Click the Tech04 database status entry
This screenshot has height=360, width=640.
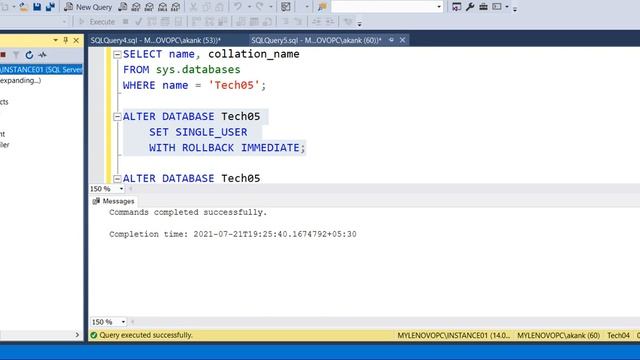(x=618, y=335)
